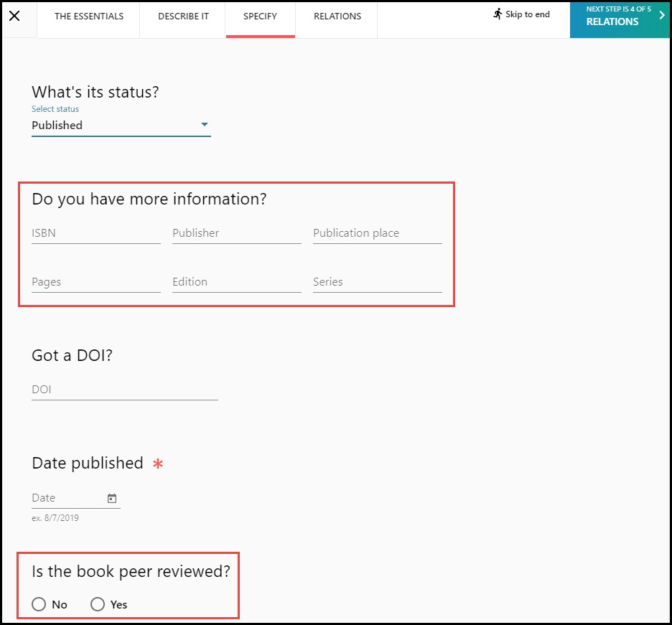Close the form with the X icon

[14, 16]
